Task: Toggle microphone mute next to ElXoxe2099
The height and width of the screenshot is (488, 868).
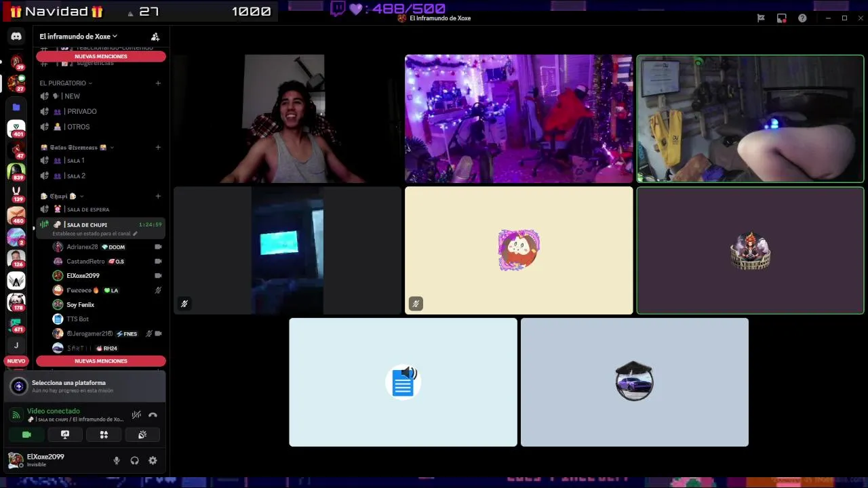Action: pos(117,460)
